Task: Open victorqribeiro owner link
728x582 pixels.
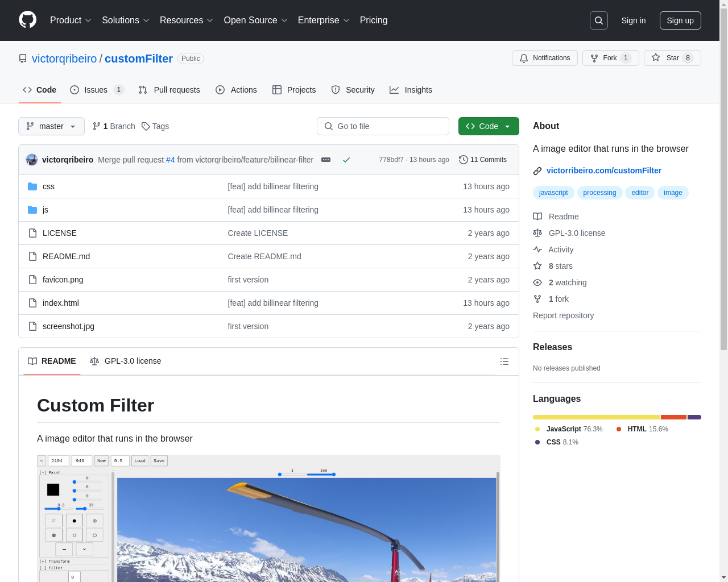Action: (x=64, y=59)
